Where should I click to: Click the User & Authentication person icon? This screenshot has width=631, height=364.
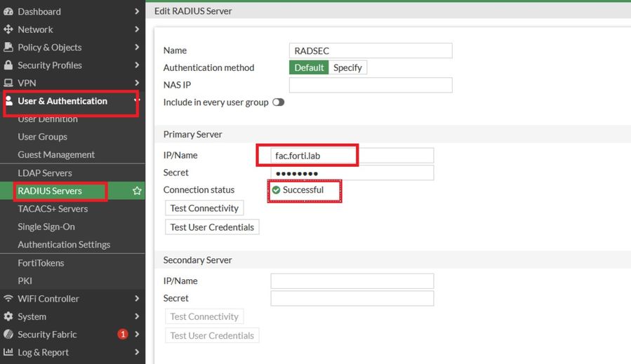point(9,100)
